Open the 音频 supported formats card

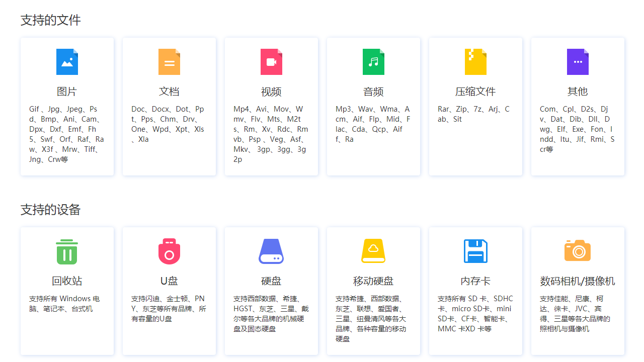[x=373, y=106]
